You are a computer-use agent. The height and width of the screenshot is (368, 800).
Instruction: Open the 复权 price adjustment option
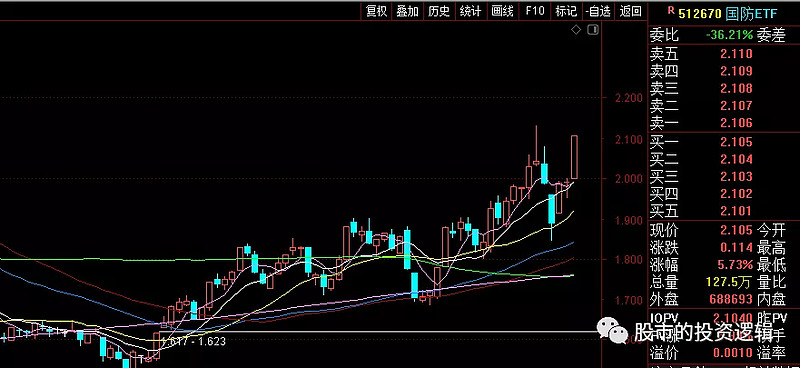click(377, 11)
